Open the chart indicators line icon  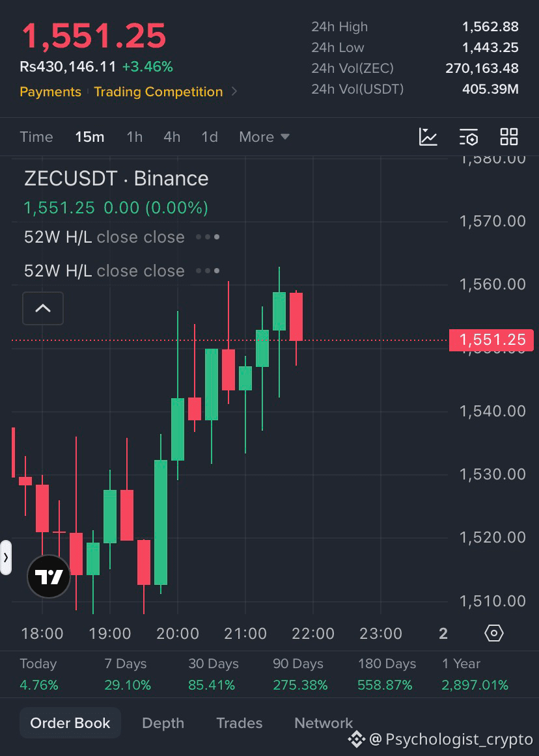428,137
